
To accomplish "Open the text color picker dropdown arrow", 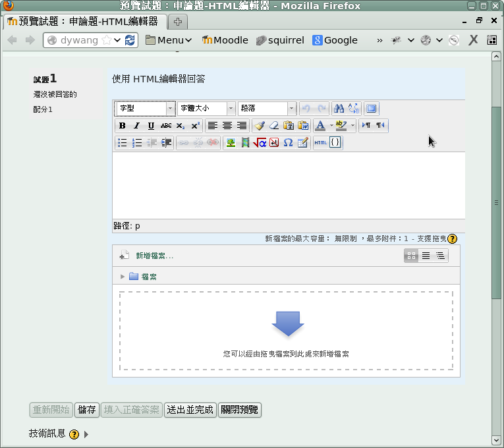I will coord(331,126).
